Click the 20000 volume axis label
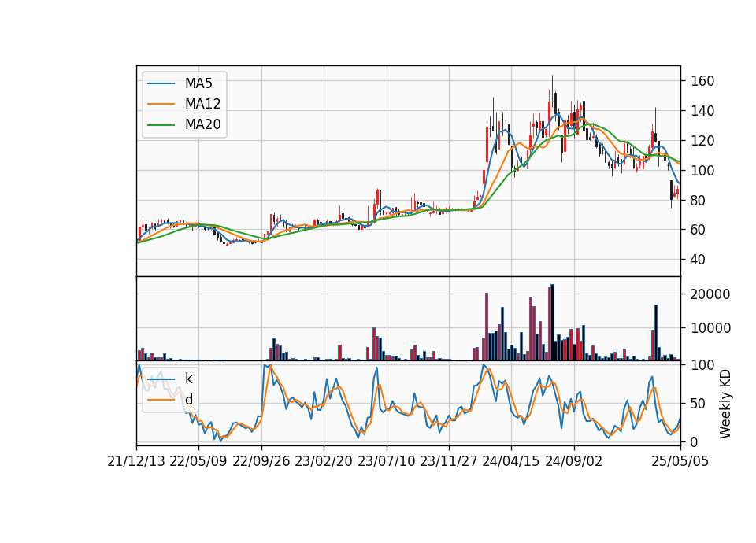Image resolution: width=756 pixels, height=543 pixels. tap(710, 294)
